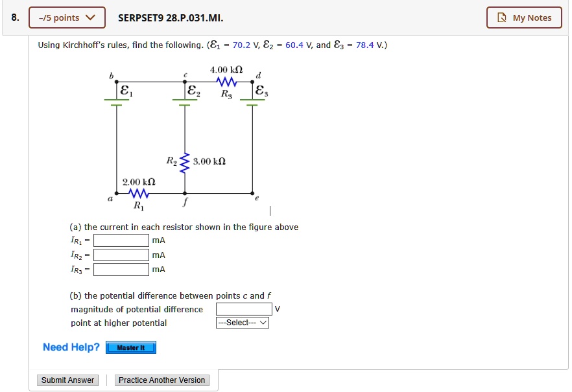Click the R1 resistor symbol in circuit

point(139,193)
